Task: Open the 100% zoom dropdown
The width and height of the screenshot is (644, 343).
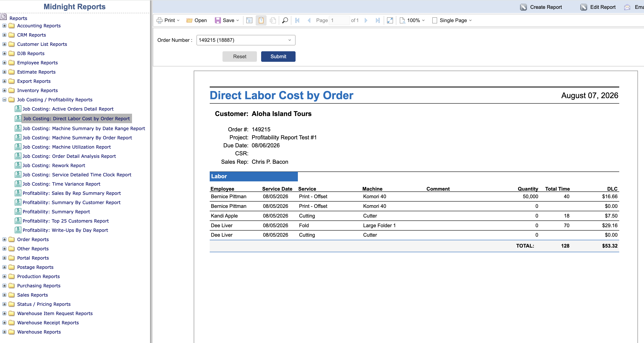Action: pyautogui.click(x=423, y=20)
